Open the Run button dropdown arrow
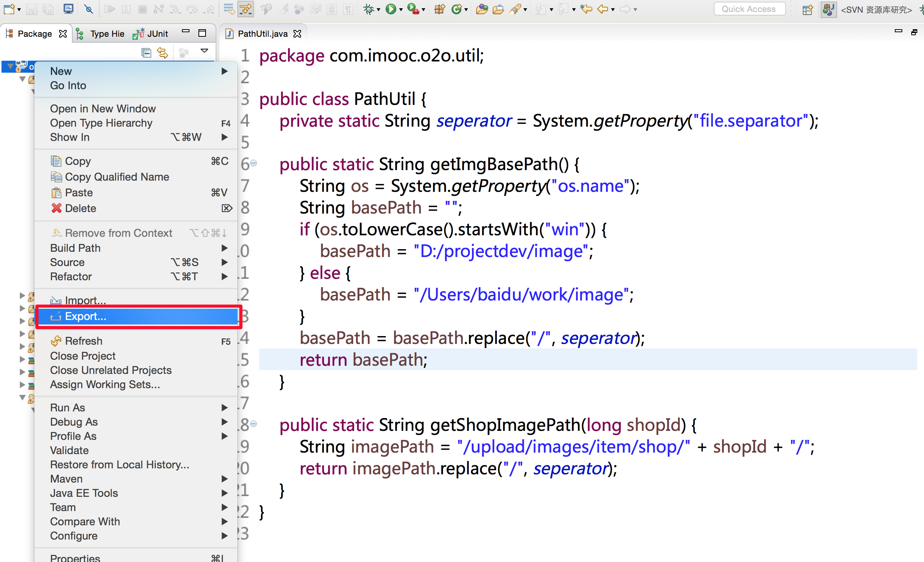924x562 pixels. click(x=401, y=10)
